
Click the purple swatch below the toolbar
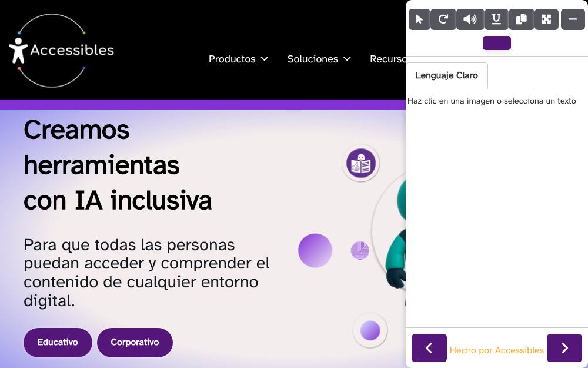496,43
